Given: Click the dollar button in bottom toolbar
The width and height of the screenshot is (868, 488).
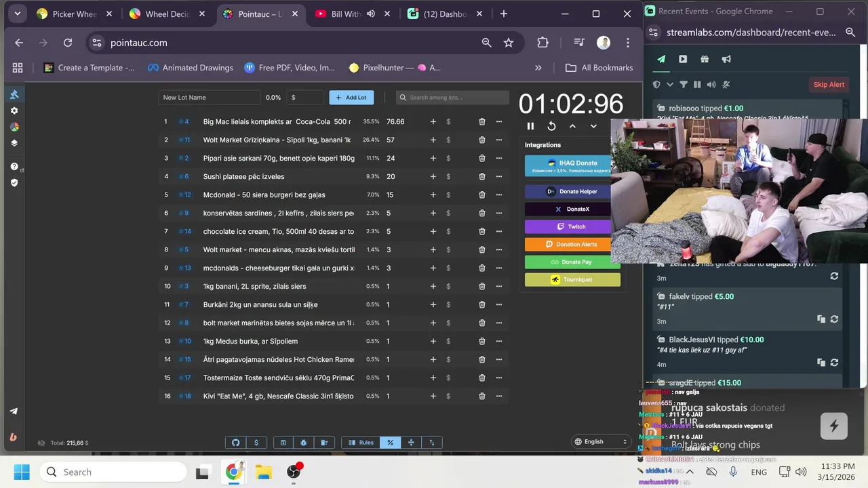Looking at the screenshot, I should [x=256, y=443].
